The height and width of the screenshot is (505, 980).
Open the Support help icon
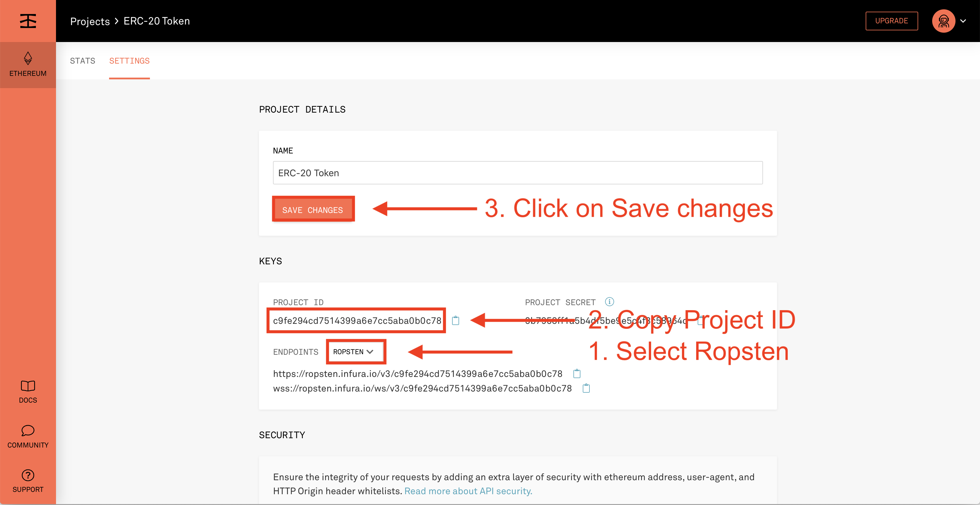coord(28,475)
